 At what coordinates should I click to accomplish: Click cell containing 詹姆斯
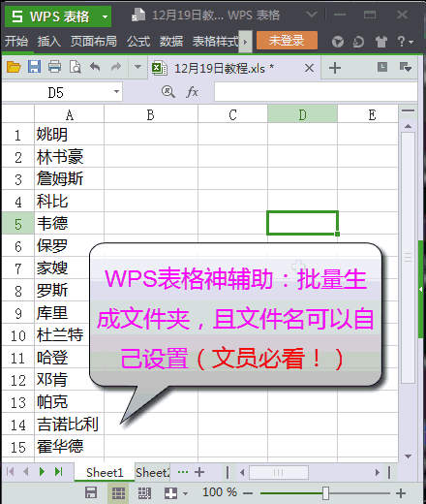pyautogui.click(x=69, y=179)
